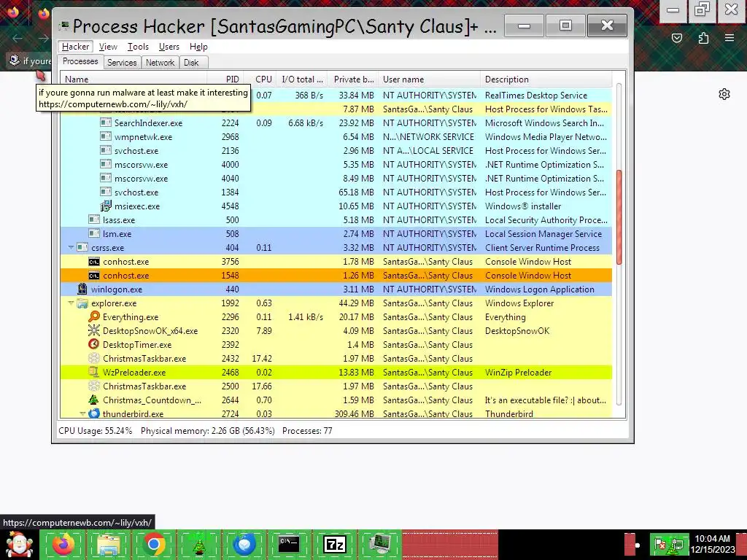The image size is (747, 560).
Task: Sort by the I/O total column
Action: pyautogui.click(x=302, y=79)
